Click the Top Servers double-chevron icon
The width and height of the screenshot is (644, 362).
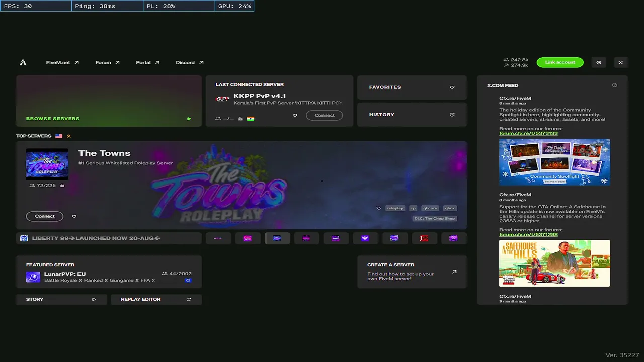pos(69,136)
